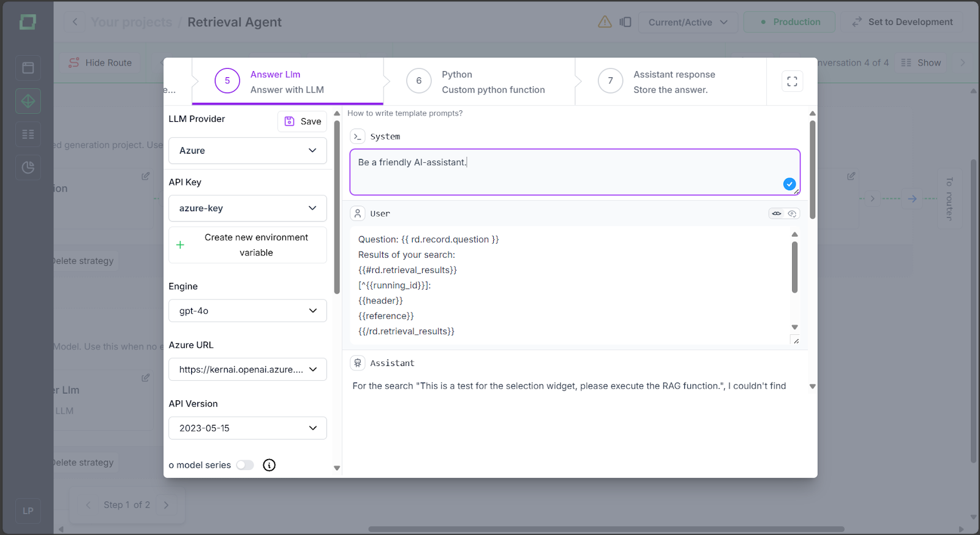Select the Answer Llm step 5 tab
This screenshot has height=535, width=980.
point(288,81)
